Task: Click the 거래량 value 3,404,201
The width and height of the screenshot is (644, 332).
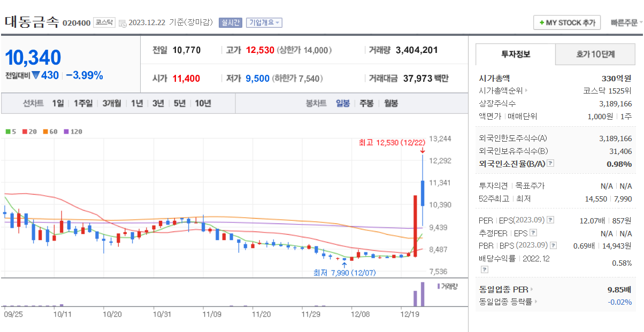Action: coord(417,50)
